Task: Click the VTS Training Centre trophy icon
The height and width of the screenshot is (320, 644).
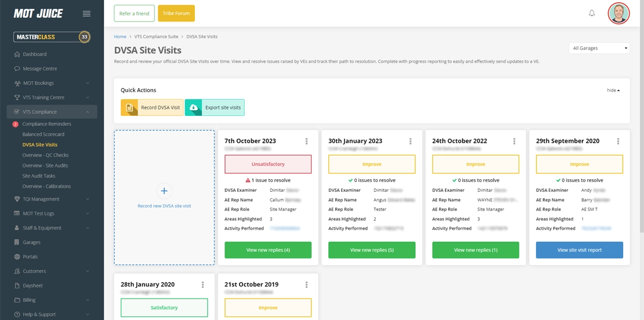Action: point(17,97)
